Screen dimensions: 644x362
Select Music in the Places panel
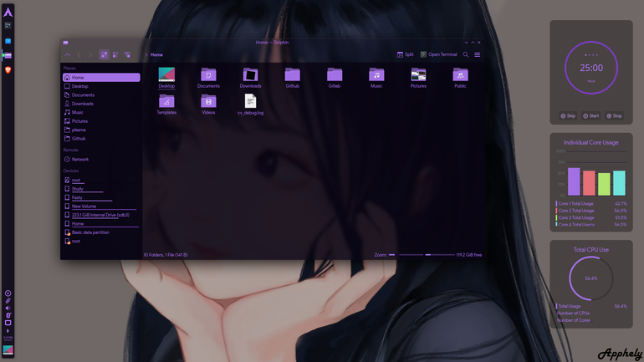pyautogui.click(x=101, y=112)
